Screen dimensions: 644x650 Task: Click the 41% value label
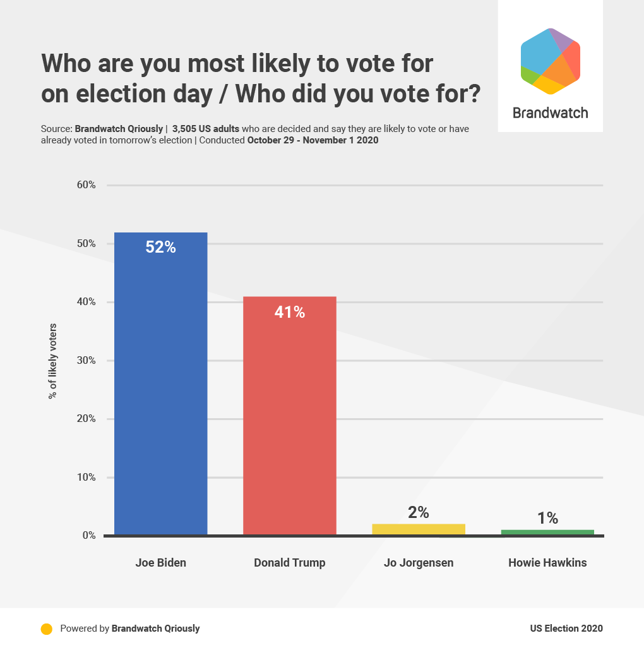point(290,311)
